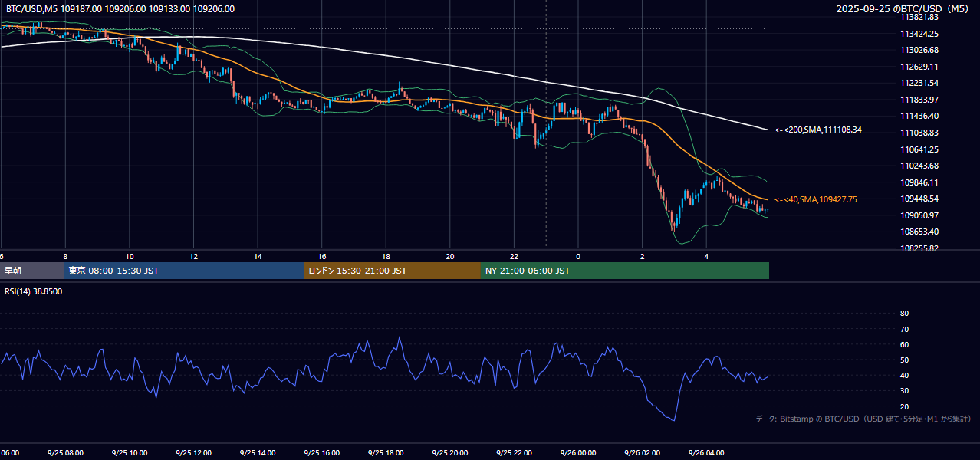
Task: Click price axis label 111833.97
Action: pos(919,100)
